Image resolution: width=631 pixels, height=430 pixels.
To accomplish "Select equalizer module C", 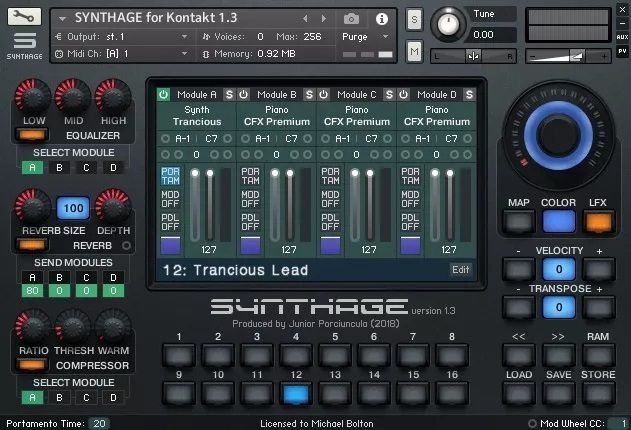I will 86,168.
